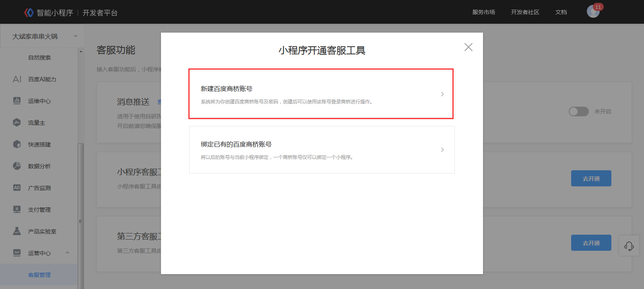Close the 小程序开通客服工具 dialog
This screenshot has width=644, height=289.
[469, 47]
